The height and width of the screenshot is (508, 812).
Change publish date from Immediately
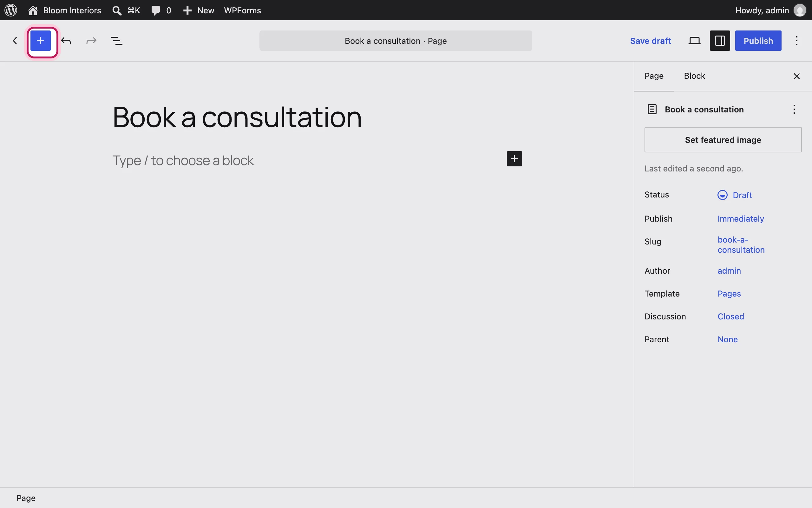pyautogui.click(x=741, y=219)
